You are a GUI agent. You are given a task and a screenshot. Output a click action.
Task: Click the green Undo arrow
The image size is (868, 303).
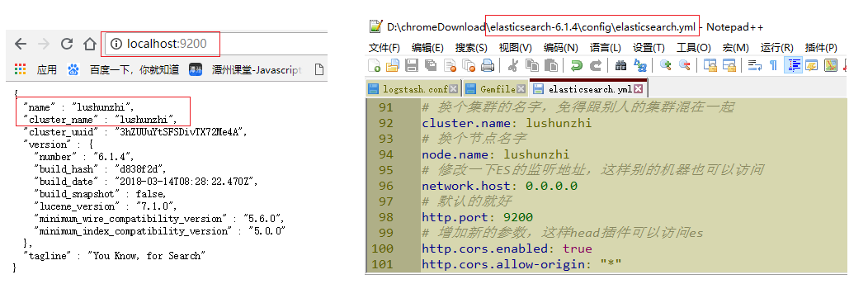(x=576, y=66)
